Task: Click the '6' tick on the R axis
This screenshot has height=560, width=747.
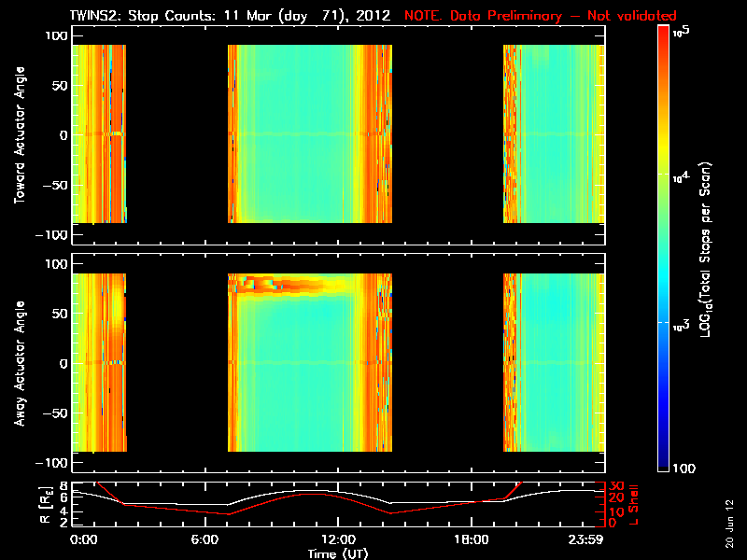Action: pyautogui.click(x=63, y=497)
